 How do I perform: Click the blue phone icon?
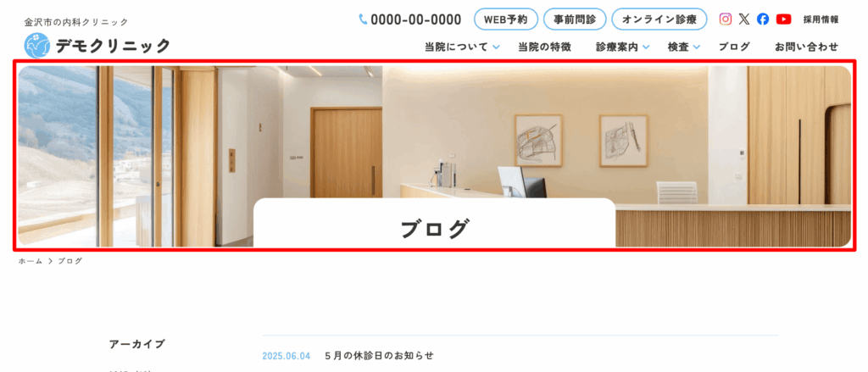(363, 19)
